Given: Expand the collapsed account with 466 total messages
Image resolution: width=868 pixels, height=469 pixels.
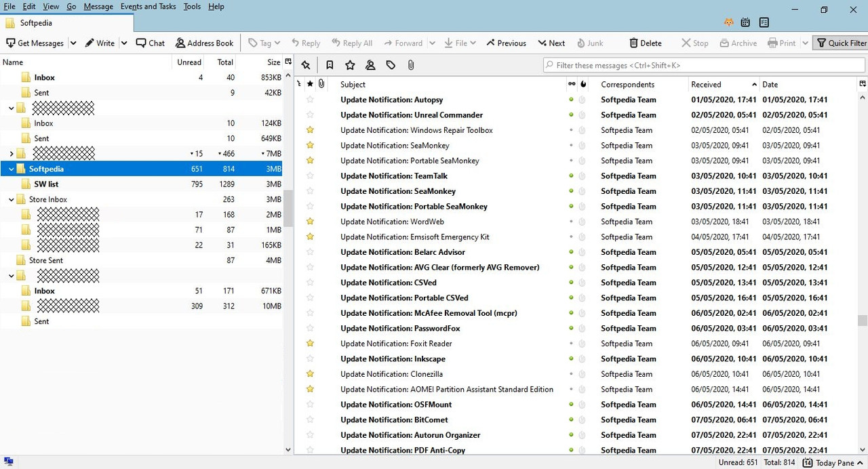Looking at the screenshot, I should click(x=12, y=154).
